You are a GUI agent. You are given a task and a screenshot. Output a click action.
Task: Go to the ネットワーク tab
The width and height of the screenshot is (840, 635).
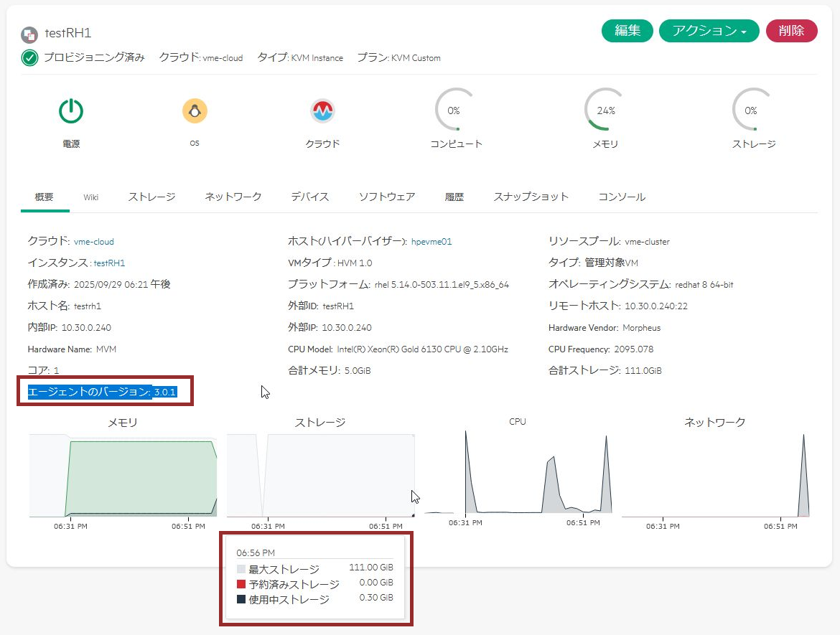[233, 197]
